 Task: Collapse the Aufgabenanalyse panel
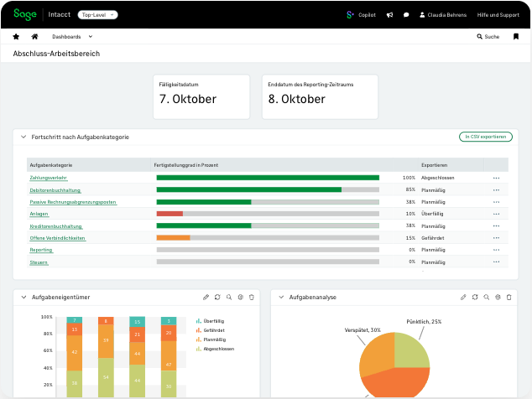point(281,298)
